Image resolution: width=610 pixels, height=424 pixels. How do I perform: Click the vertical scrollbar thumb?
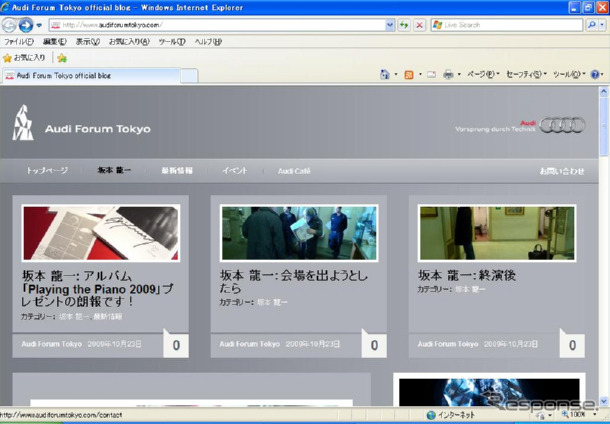(x=604, y=126)
